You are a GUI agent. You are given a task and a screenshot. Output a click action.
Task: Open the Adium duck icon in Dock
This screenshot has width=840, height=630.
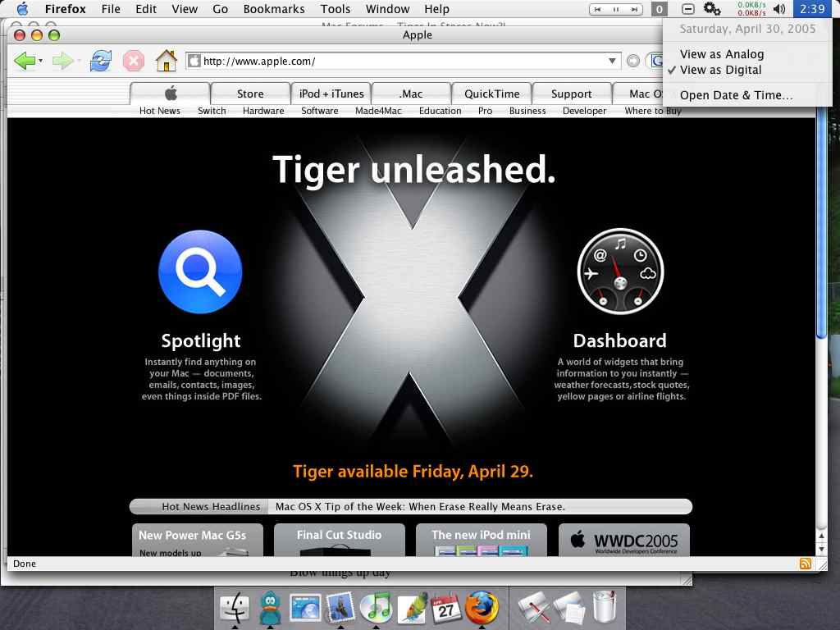270,608
